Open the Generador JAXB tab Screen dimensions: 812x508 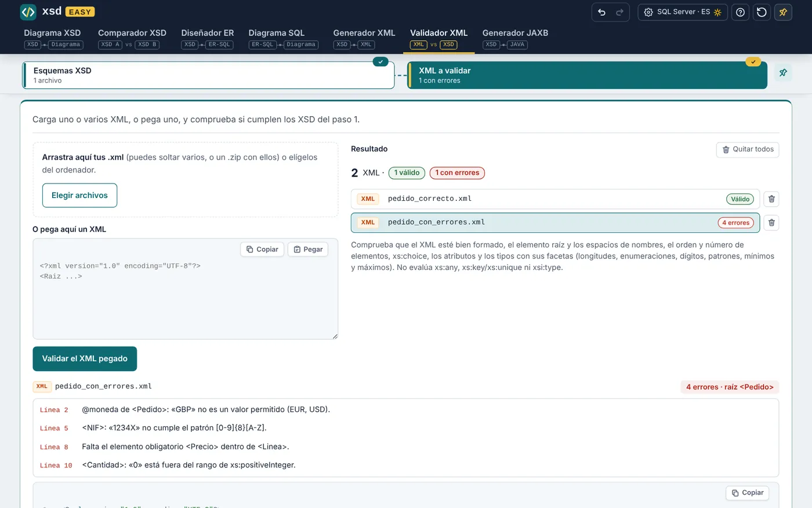tap(515, 38)
